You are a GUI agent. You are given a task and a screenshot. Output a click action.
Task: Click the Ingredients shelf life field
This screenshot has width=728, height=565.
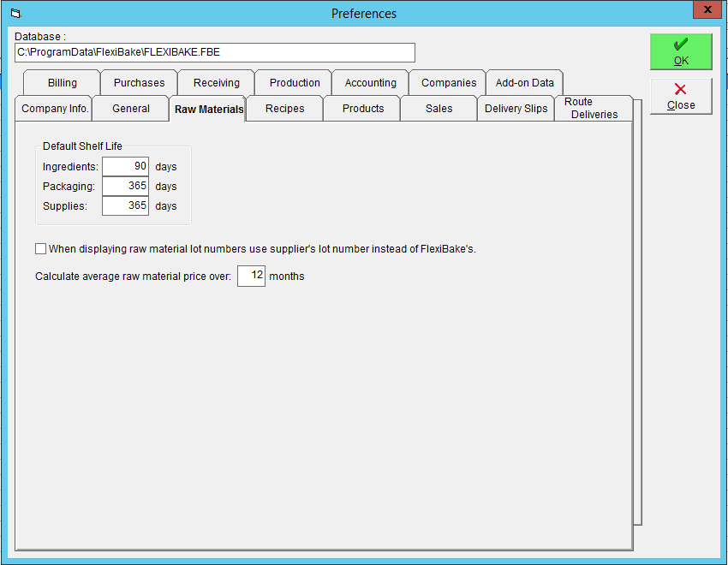125,167
